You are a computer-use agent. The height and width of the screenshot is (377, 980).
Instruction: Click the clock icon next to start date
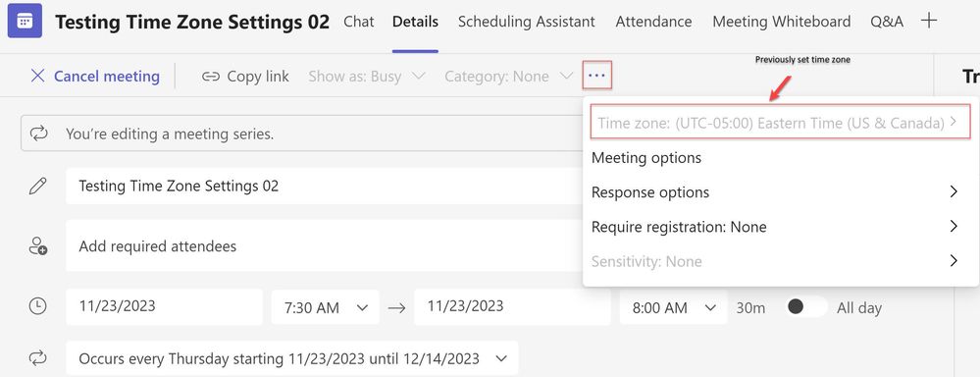point(38,306)
